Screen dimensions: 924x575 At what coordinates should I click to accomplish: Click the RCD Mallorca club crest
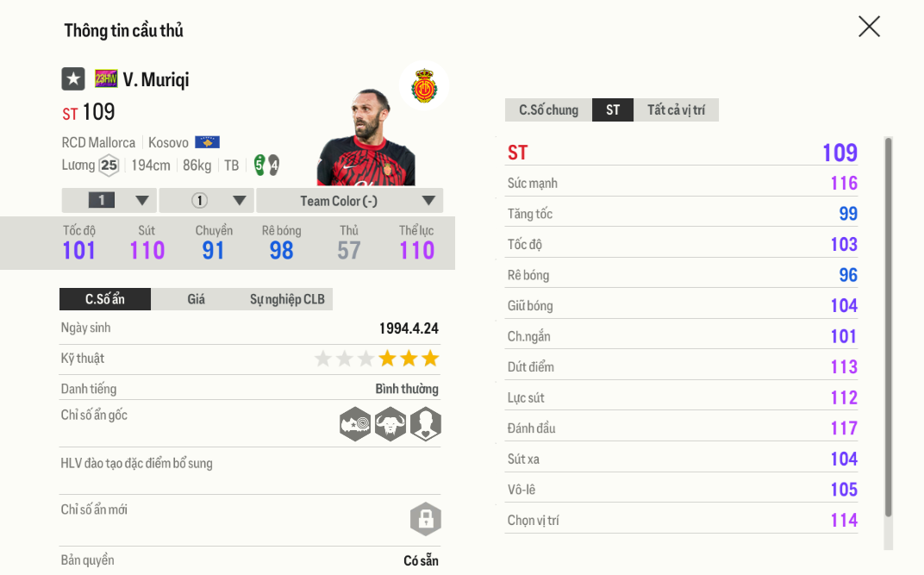[x=424, y=86]
